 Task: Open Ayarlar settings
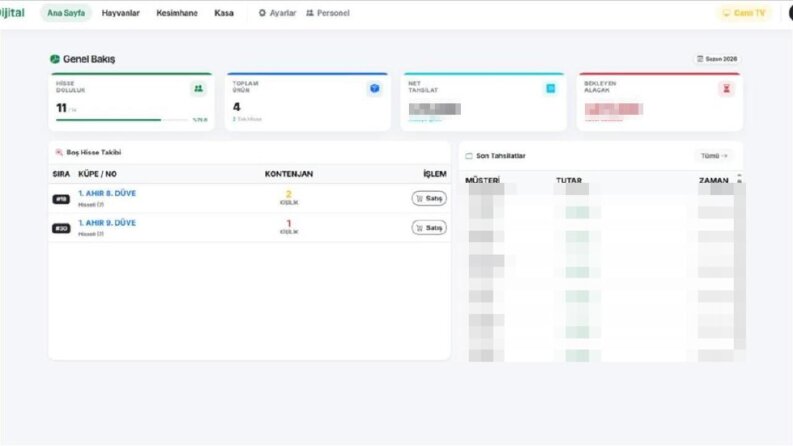pyautogui.click(x=277, y=13)
